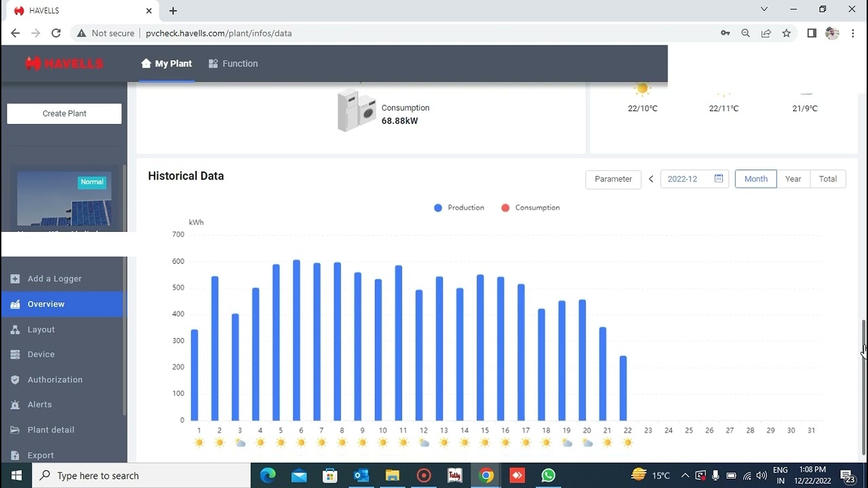Select the Year view
This screenshot has width=868, height=488.
coord(793,179)
